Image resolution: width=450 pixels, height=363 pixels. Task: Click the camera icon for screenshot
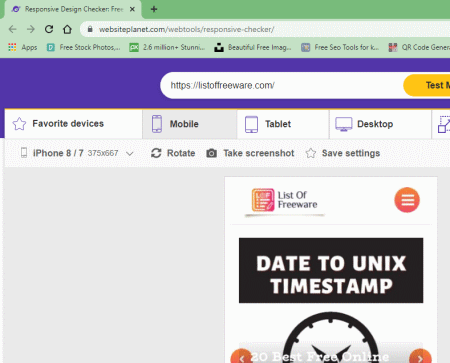[211, 153]
